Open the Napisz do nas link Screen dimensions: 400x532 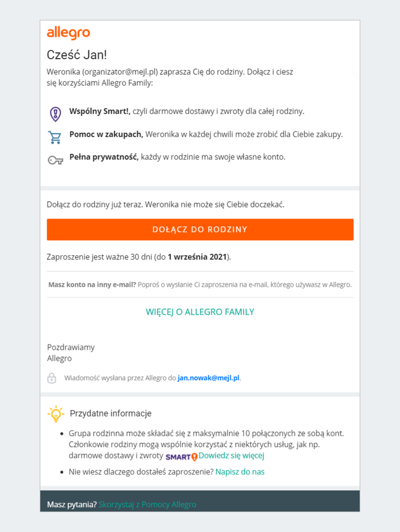(240, 472)
